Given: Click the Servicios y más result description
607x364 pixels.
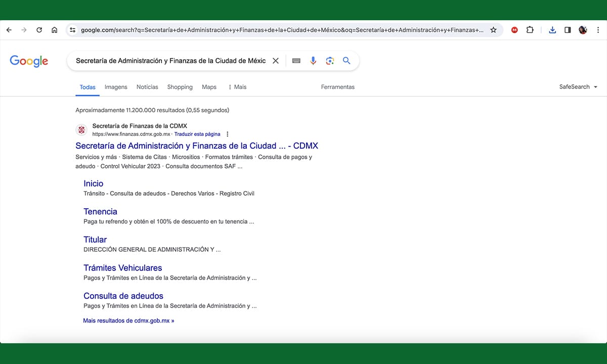Looking at the screenshot, I should [x=194, y=161].
